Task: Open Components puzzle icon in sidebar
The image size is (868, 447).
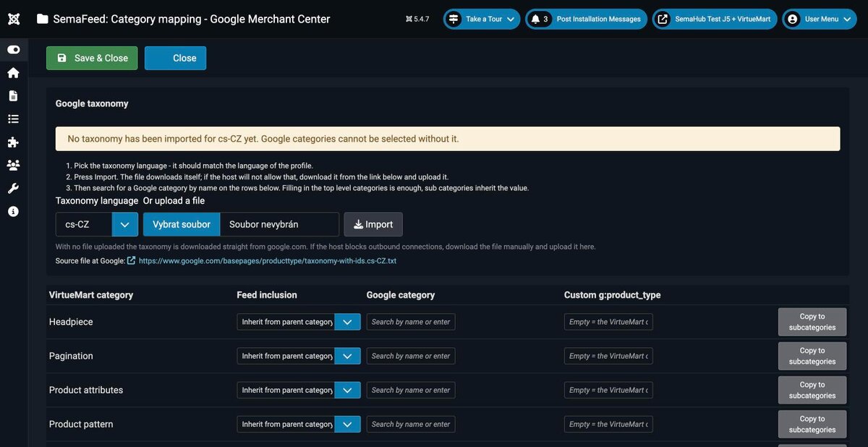Action: 13,142
